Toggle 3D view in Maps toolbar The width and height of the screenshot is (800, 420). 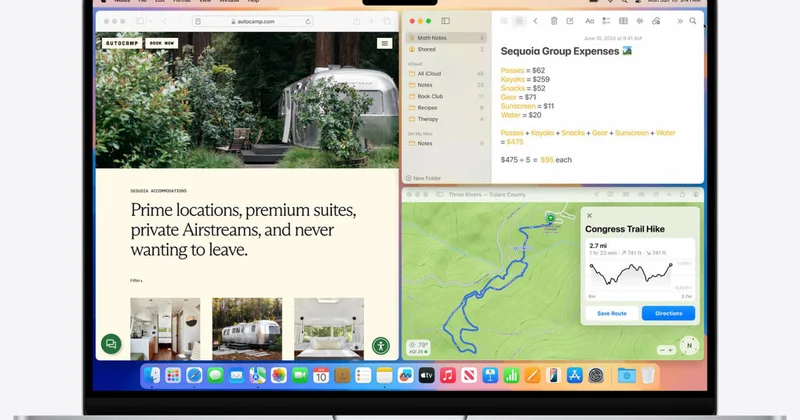tap(626, 194)
